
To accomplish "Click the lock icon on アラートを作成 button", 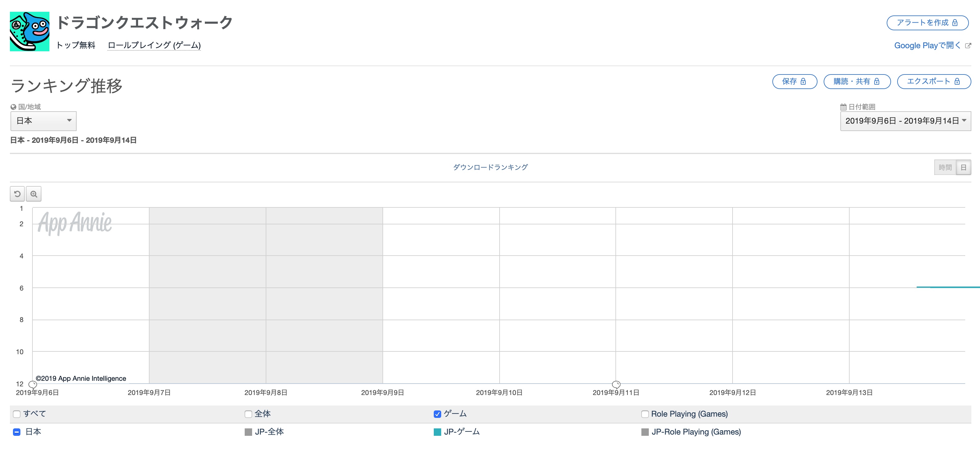I will (x=955, y=23).
